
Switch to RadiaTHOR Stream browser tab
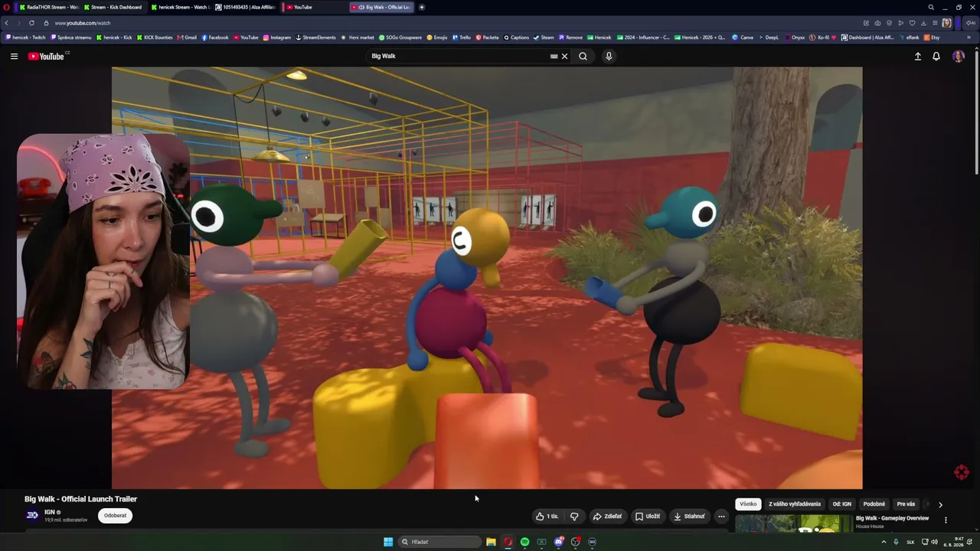(x=48, y=7)
